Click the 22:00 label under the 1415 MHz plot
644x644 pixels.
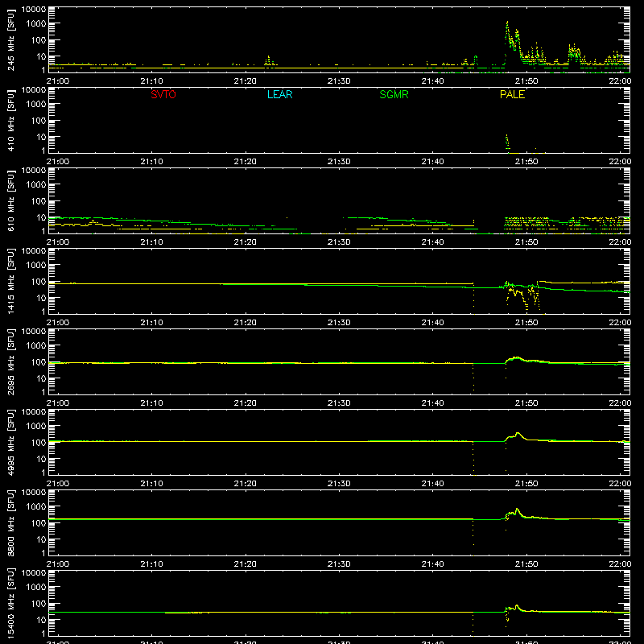pyautogui.click(x=620, y=323)
